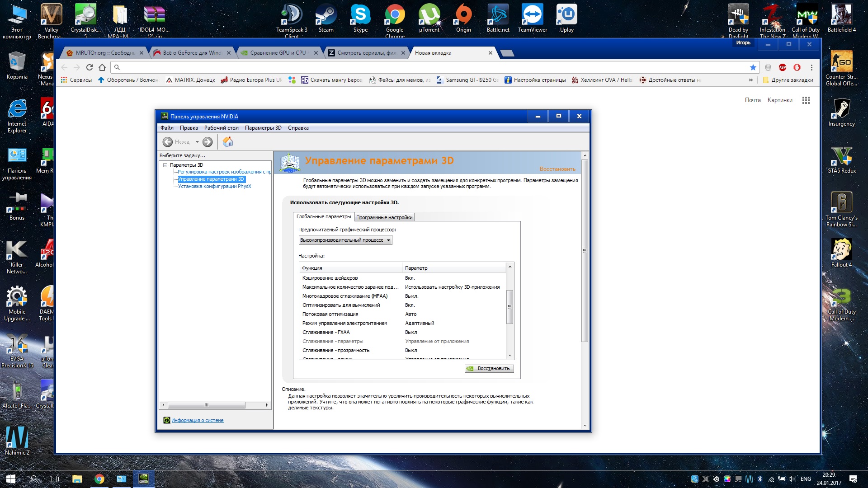Click the Back (Назад) arrow icon
Screen dimensions: 868x488
[168, 142]
